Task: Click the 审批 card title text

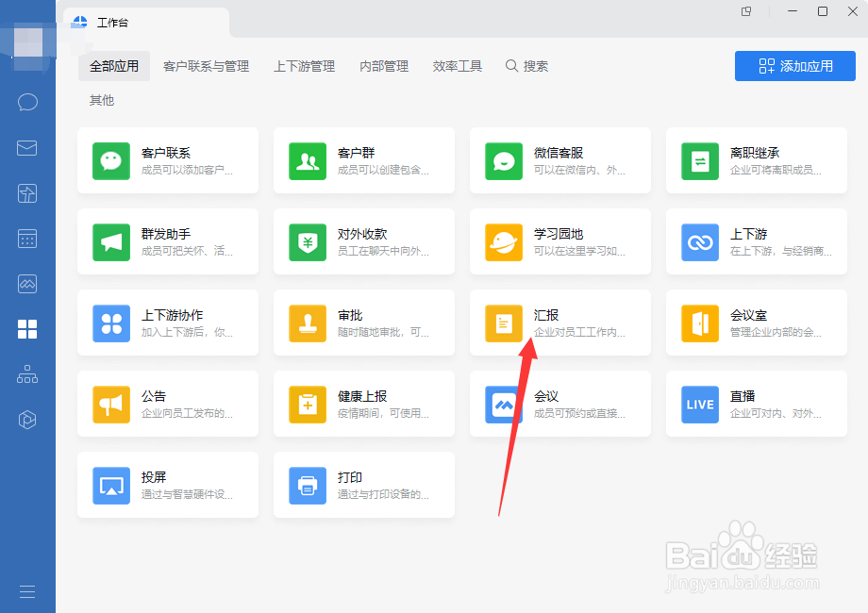Action: 350,315
